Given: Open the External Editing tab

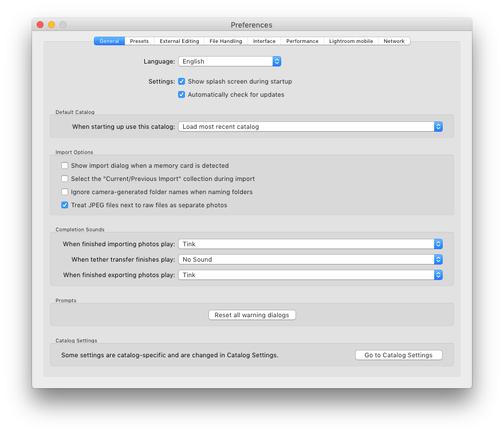Looking at the screenshot, I should coord(179,41).
